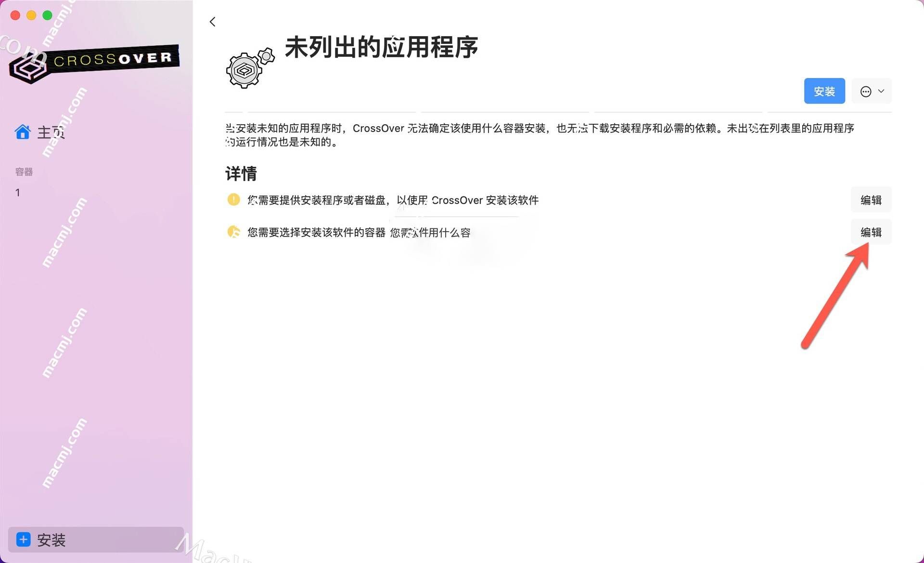
Task: Click the CrossOver gear/logo icon
Action: [249, 66]
